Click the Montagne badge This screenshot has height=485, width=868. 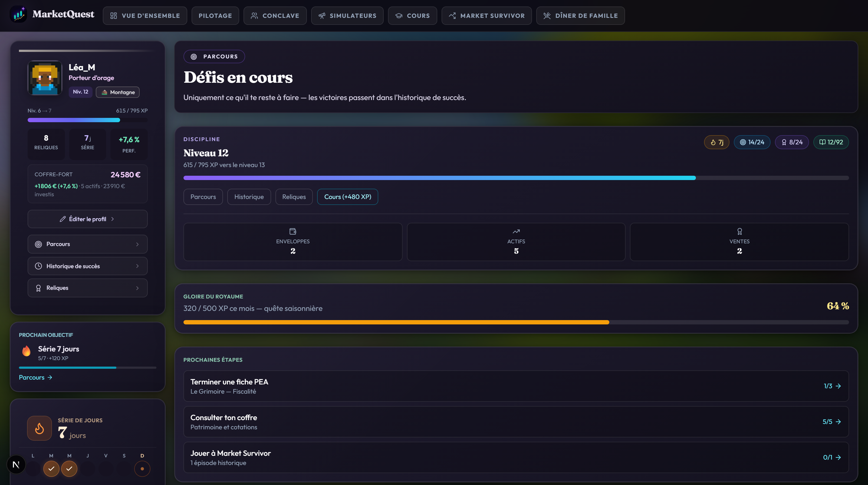[x=118, y=92]
